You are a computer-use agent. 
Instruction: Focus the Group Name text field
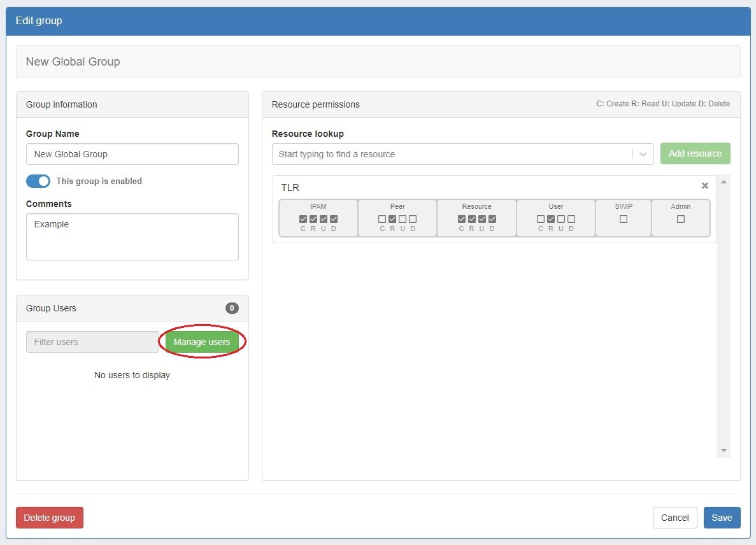[132, 154]
